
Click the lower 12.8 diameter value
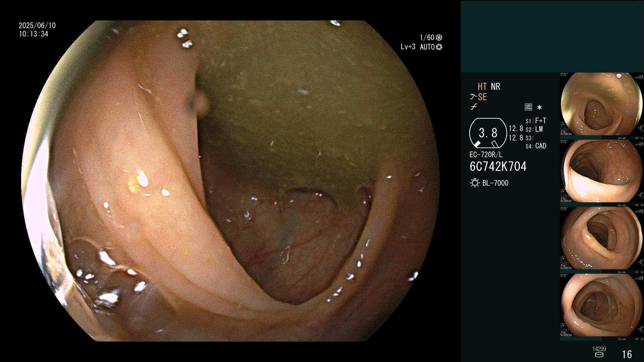pos(516,137)
